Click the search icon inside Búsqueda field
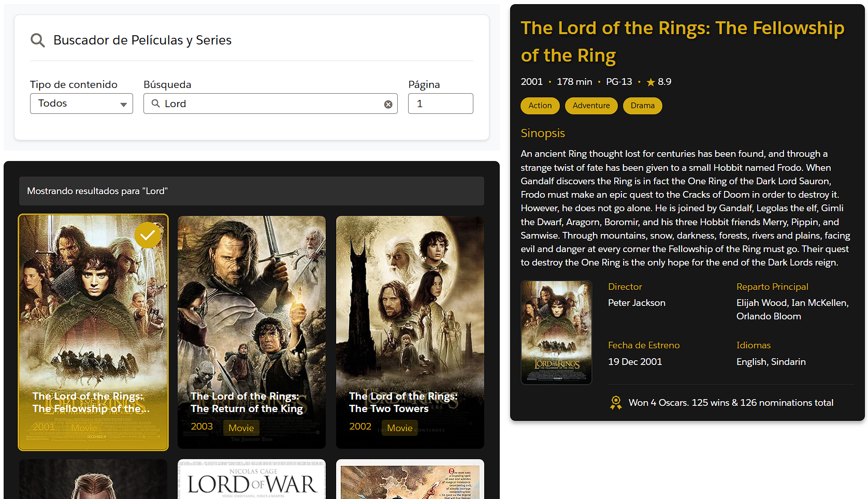Viewport: 868px width, 499px height. [x=155, y=104]
